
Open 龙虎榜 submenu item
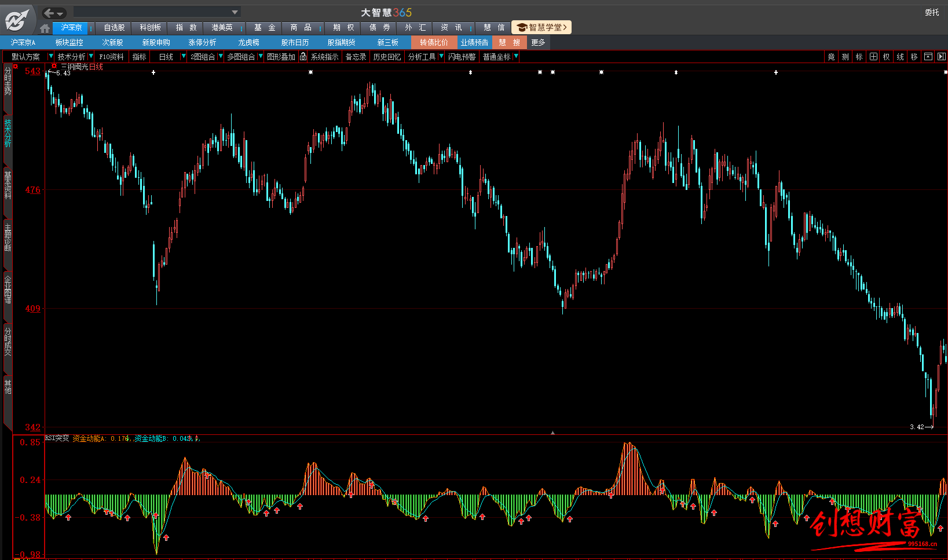(249, 42)
